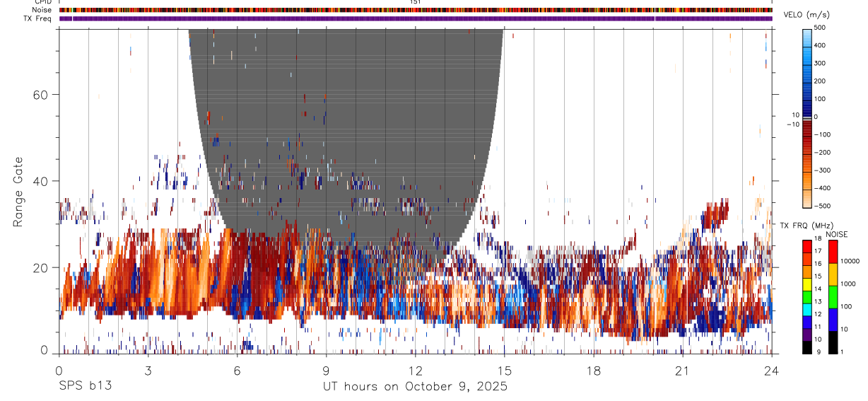Click the "Range Gate" y-axis title

click(x=17, y=192)
